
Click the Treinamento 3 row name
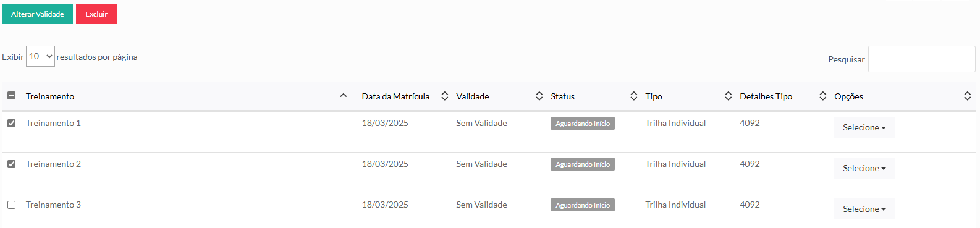point(53,205)
